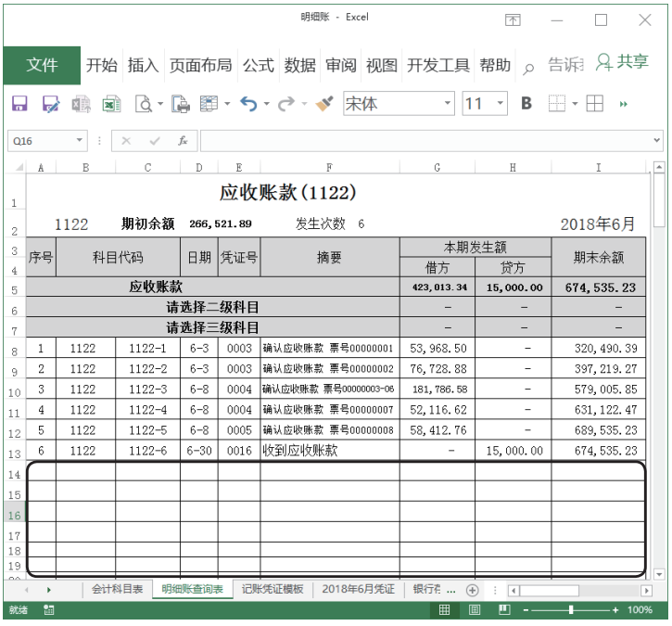Click the 100% zoom level
672x626 pixels.
tap(640, 609)
